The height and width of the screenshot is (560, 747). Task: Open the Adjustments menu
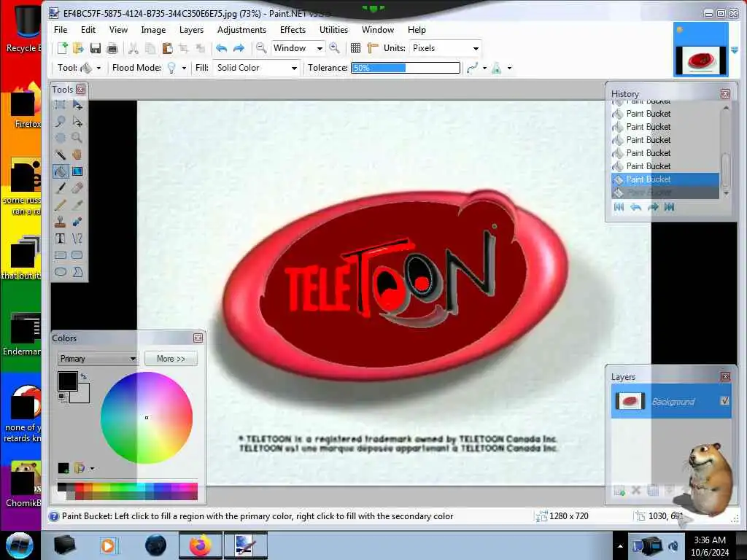242,30
